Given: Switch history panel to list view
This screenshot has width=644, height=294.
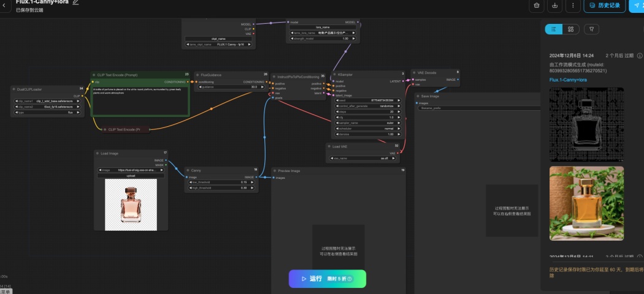Looking at the screenshot, I should point(554,29).
